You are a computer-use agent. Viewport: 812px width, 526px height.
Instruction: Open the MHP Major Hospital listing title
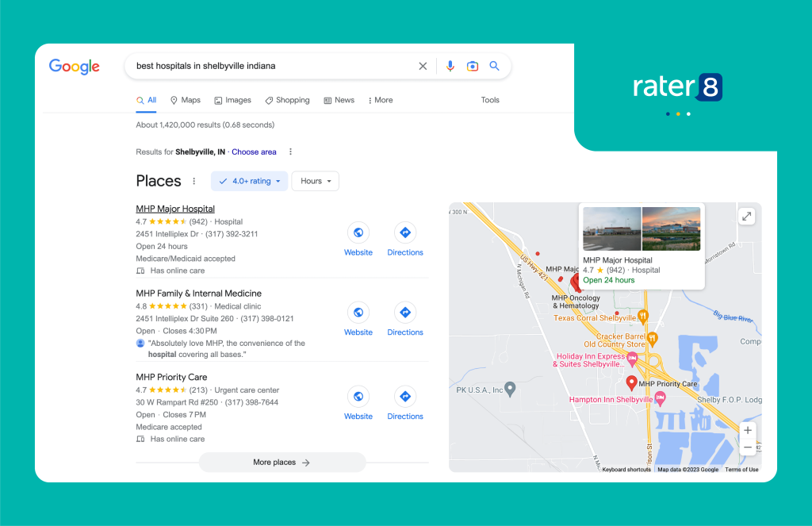coord(175,209)
